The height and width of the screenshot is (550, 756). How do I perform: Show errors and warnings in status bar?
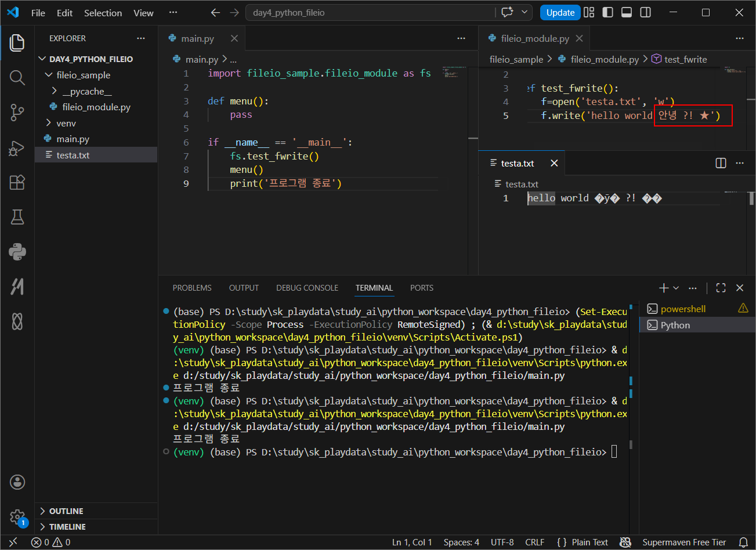point(51,542)
